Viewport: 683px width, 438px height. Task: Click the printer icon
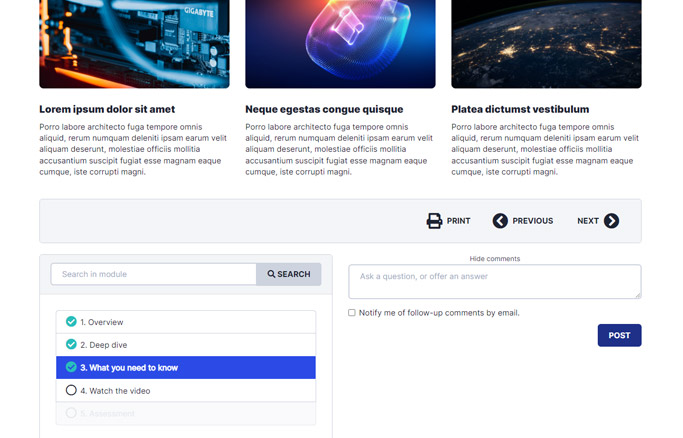point(434,221)
